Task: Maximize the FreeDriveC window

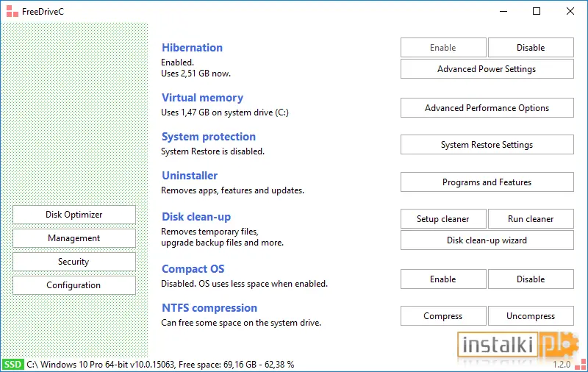Action: coord(537,11)
